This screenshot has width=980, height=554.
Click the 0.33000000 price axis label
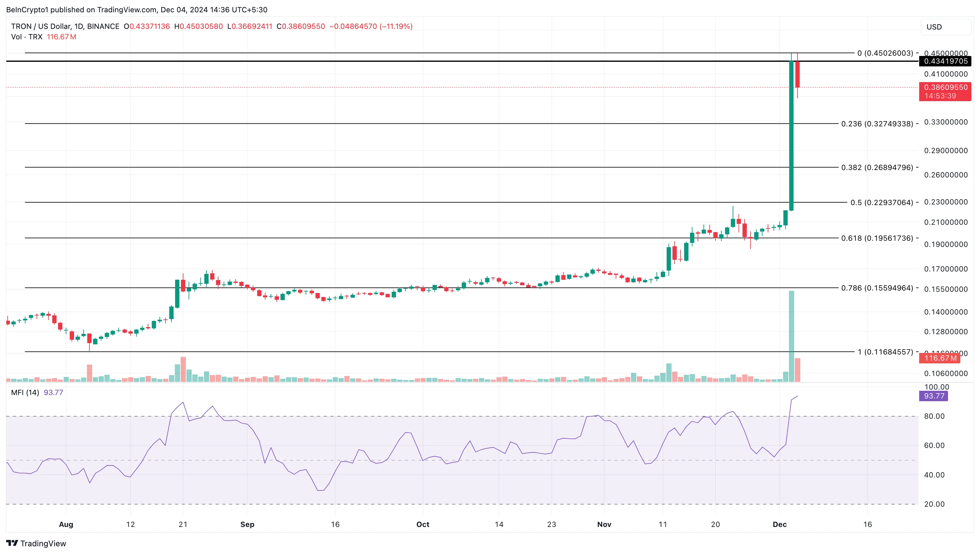click(x=946, y=122)
